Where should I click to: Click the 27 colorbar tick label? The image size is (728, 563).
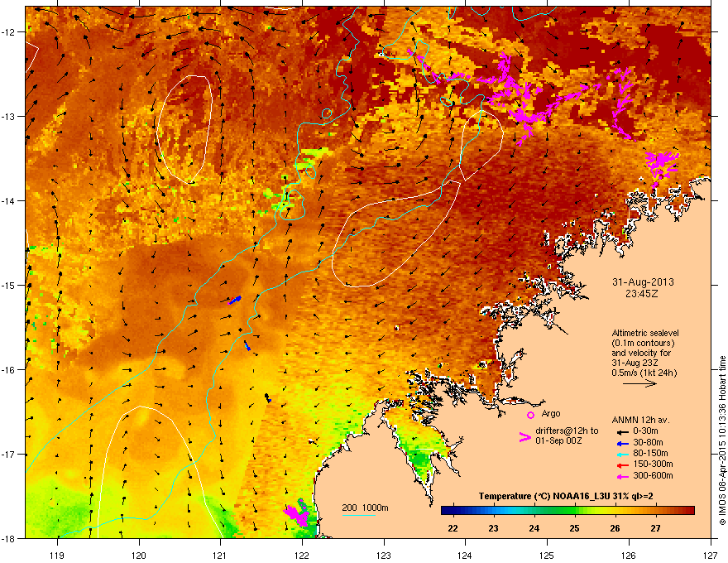coord(655,528)
